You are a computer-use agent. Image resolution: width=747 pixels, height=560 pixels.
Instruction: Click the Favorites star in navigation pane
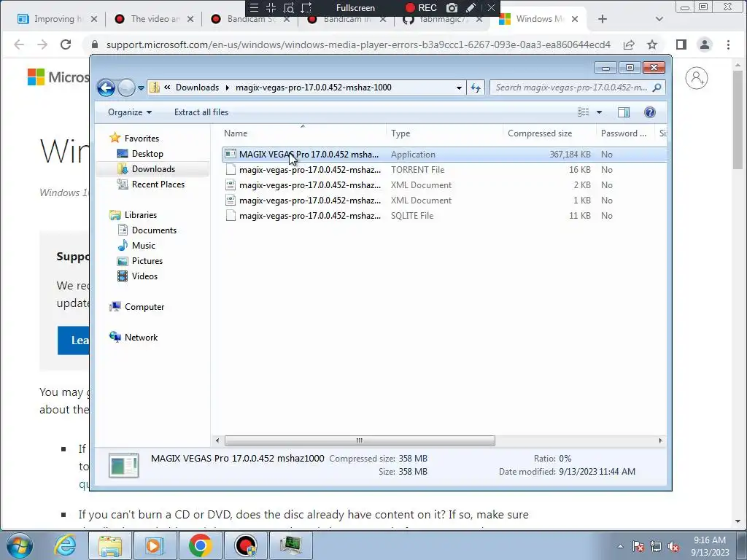click(x=115, y=138)
